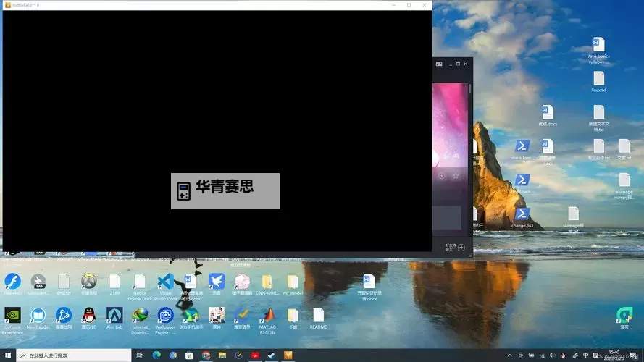Viewport: 644px width, 362px height.
Task: Launch the Overwatch desktop icon
Action: click(88, 281)
